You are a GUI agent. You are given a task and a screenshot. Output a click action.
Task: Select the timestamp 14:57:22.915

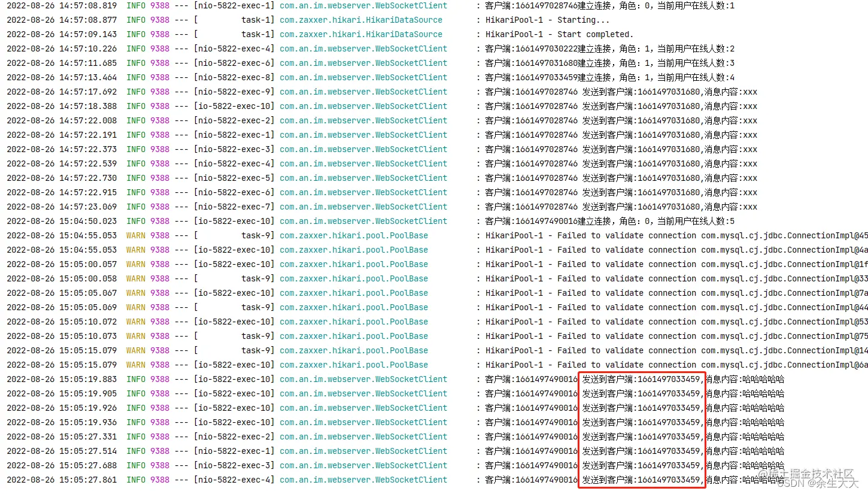tap(88, 192)
